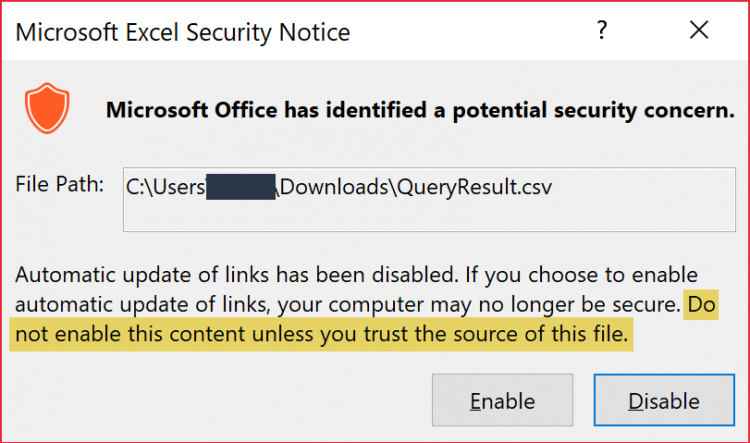Click the redacted username block in path

pyautogui.click(x=240, y=186)
